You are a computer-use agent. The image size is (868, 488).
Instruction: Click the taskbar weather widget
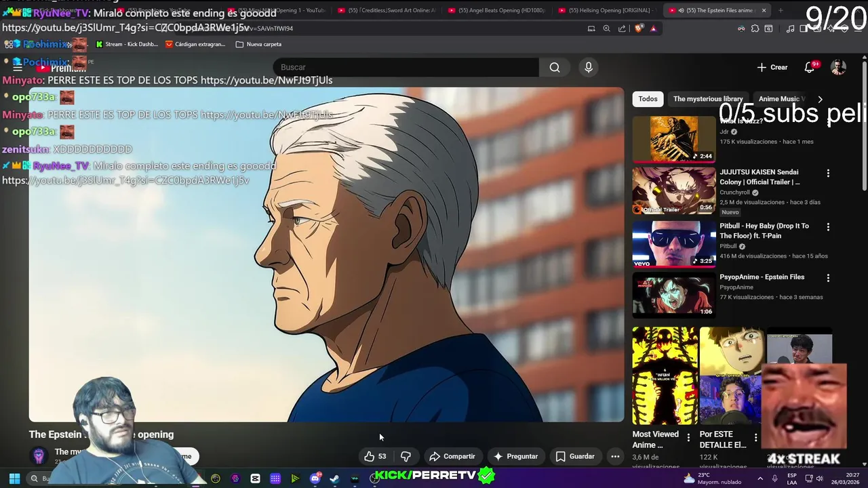[713, 479]
